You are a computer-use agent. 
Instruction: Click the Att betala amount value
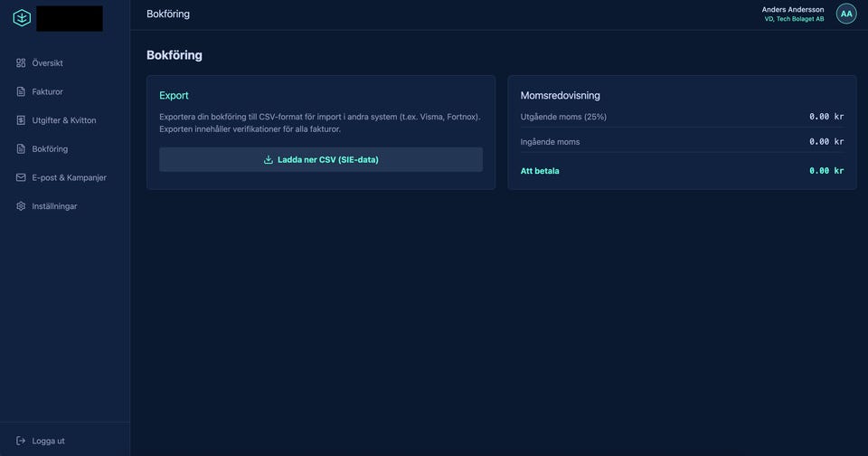pos(826,171)
